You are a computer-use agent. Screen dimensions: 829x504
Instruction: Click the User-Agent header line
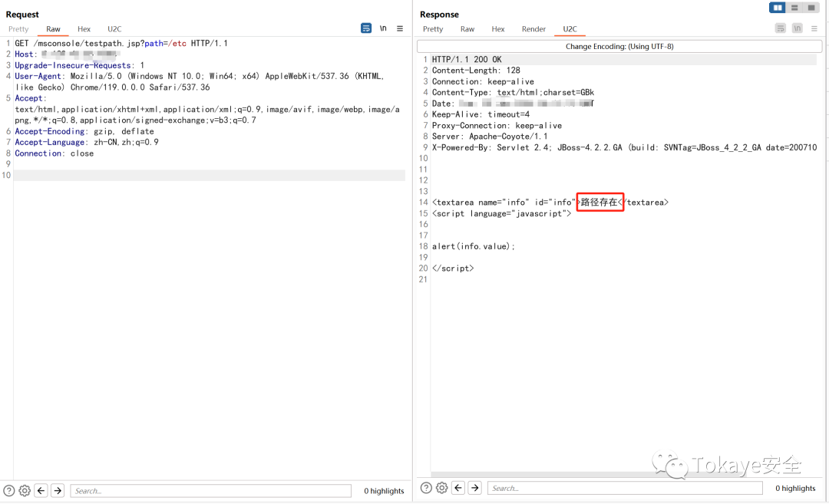click(200, 82)
